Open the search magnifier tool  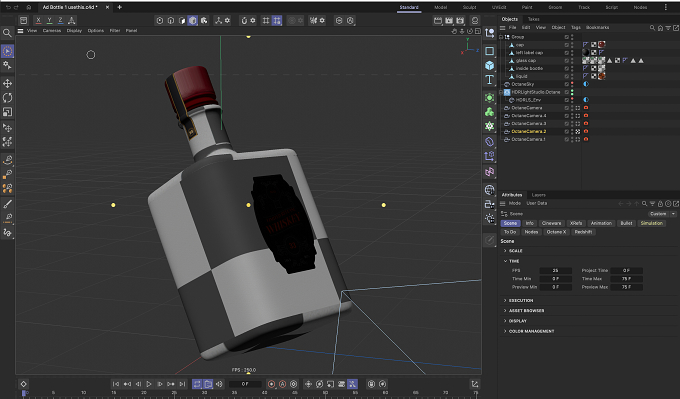[x=7, y=33]
